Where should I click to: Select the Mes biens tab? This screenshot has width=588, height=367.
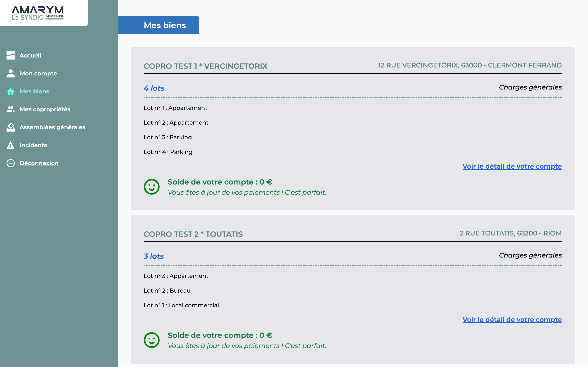(165, 25)
